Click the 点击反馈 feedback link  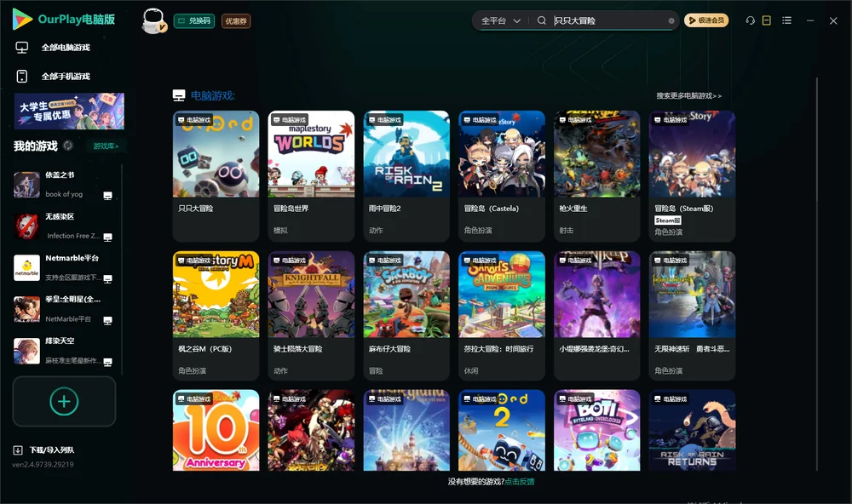coord(520,481)
